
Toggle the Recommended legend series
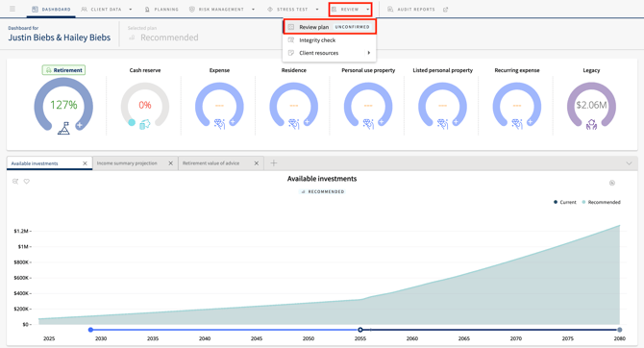[601, 202]
